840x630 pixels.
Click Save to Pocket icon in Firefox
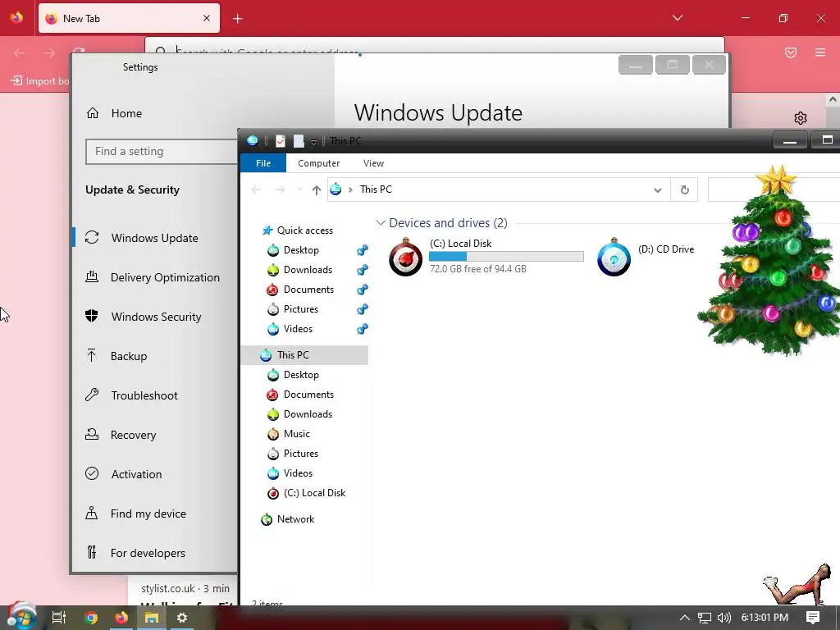(x=790, y=52)
